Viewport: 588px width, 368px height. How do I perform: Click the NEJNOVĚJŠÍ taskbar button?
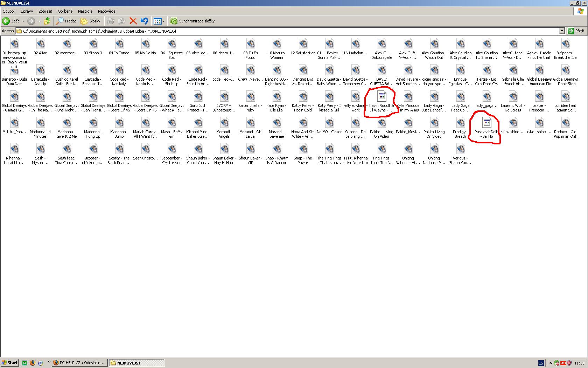(x=137, y=363)
